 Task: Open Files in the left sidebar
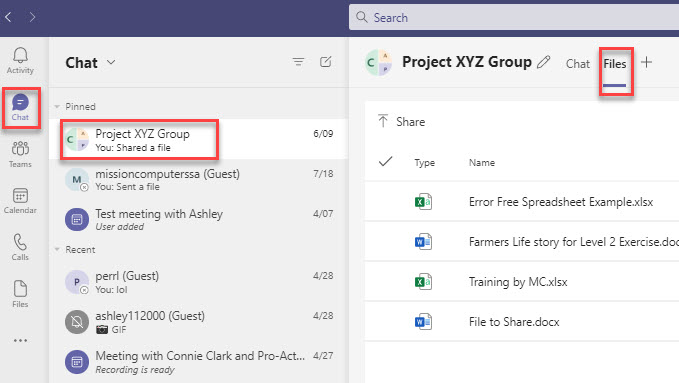coord(20,294)
